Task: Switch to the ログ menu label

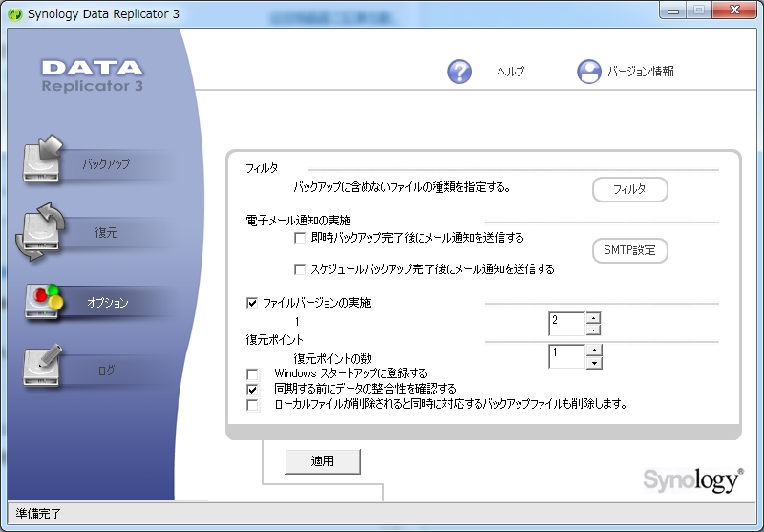Action: [x=106, y=371]
